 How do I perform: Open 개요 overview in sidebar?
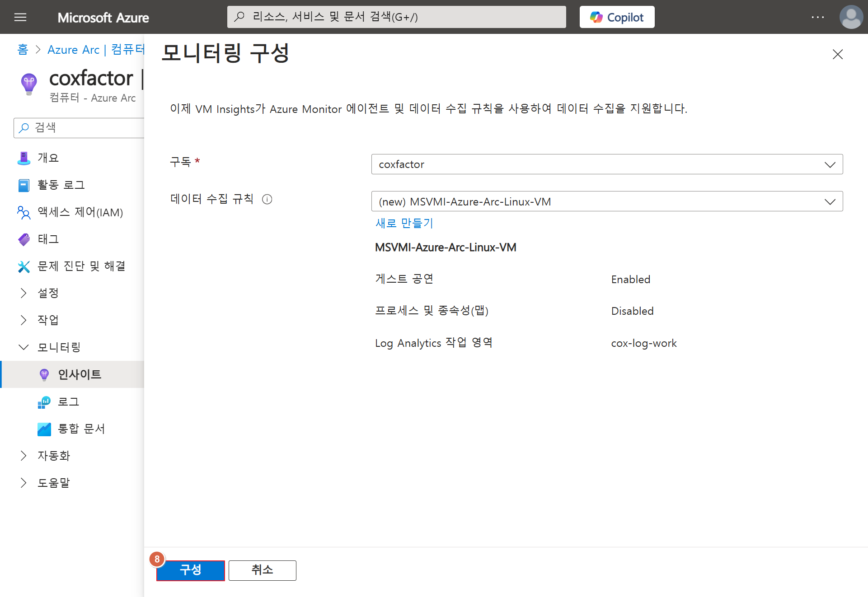48,158
